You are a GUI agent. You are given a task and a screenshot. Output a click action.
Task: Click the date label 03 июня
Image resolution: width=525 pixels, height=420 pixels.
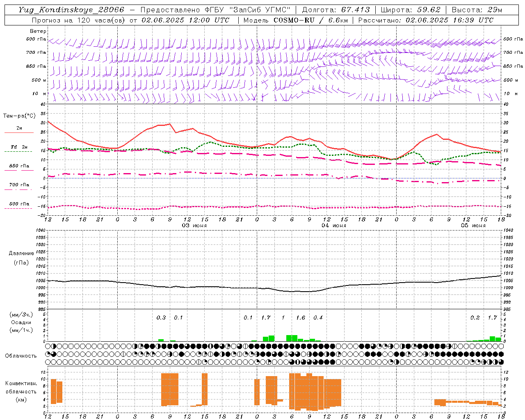point(194,226)
